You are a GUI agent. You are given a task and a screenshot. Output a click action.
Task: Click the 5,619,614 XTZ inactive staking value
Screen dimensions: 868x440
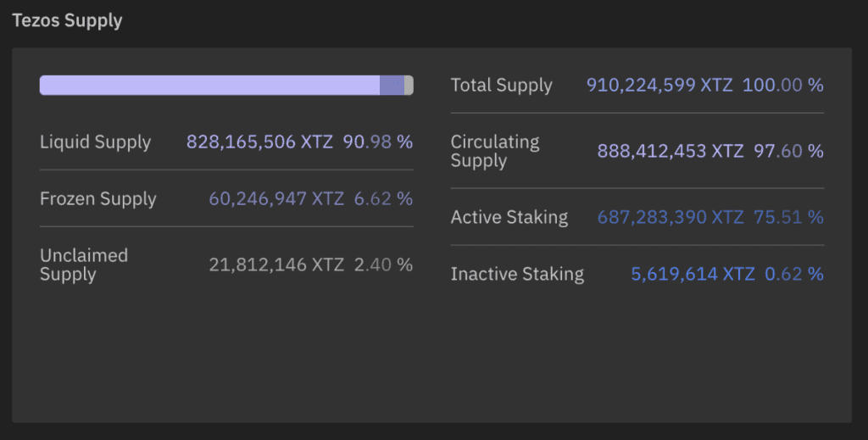[693, 274]
